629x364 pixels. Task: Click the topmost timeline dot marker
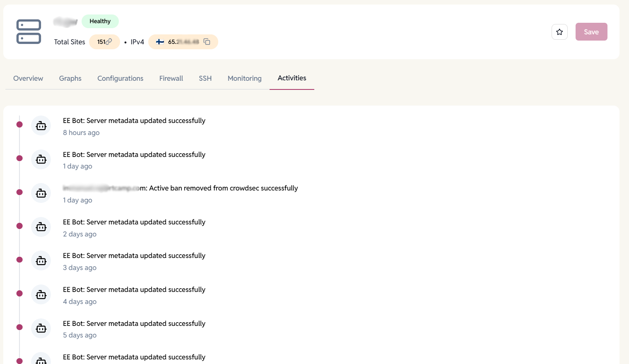point(19,124)
